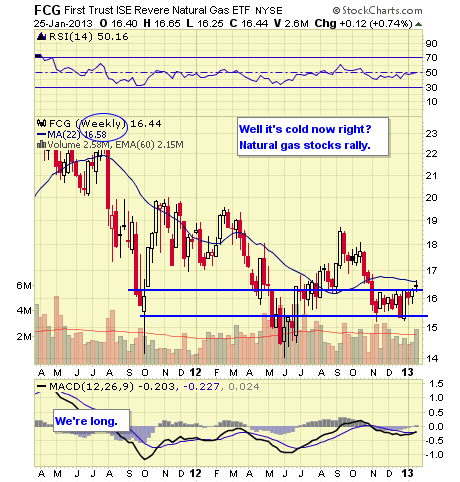460x482 pixels.
Task: Click the Volume bars legend icon
Action: (41, 145)
